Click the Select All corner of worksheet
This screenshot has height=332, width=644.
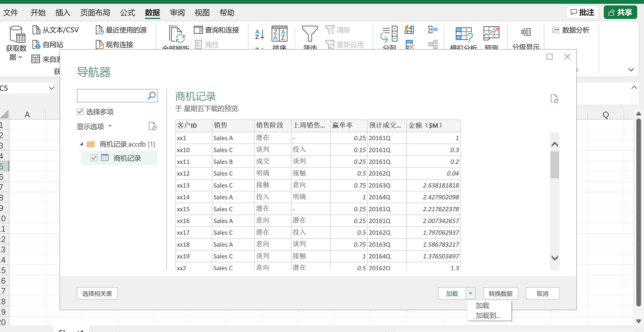(5, 114)
